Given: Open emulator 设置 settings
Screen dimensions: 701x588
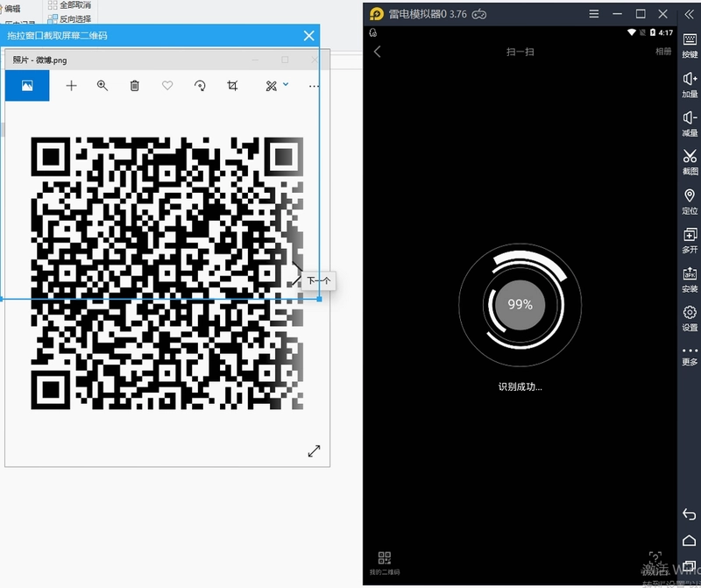Looking at the screenshot, I should [x=690, y=318].
